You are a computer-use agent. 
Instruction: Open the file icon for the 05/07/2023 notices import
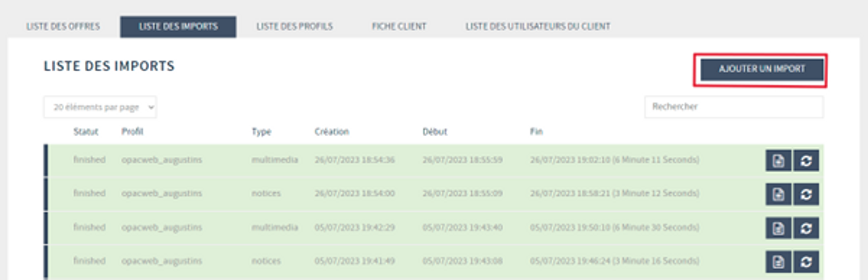pyautogui.click(x=778, y=262)
